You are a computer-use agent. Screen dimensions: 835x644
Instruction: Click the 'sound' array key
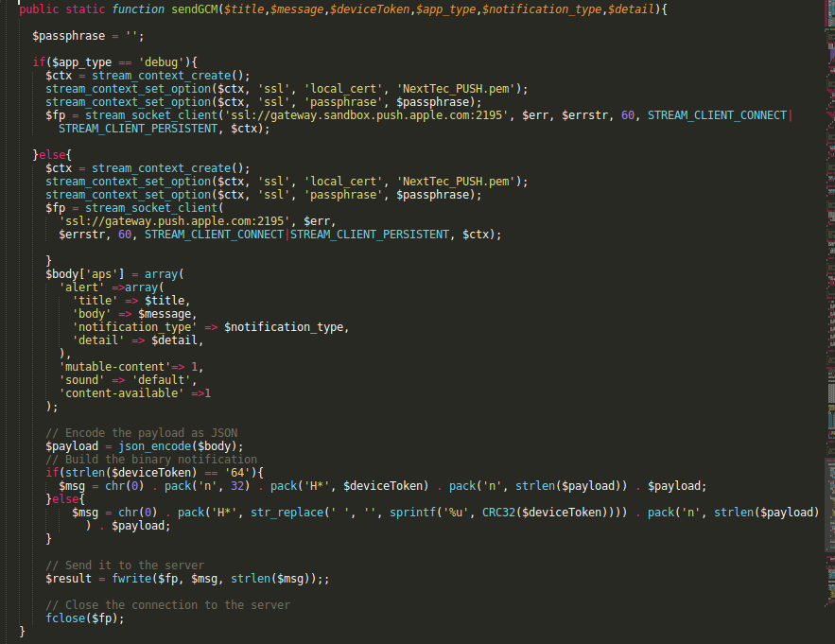[81, 380]
